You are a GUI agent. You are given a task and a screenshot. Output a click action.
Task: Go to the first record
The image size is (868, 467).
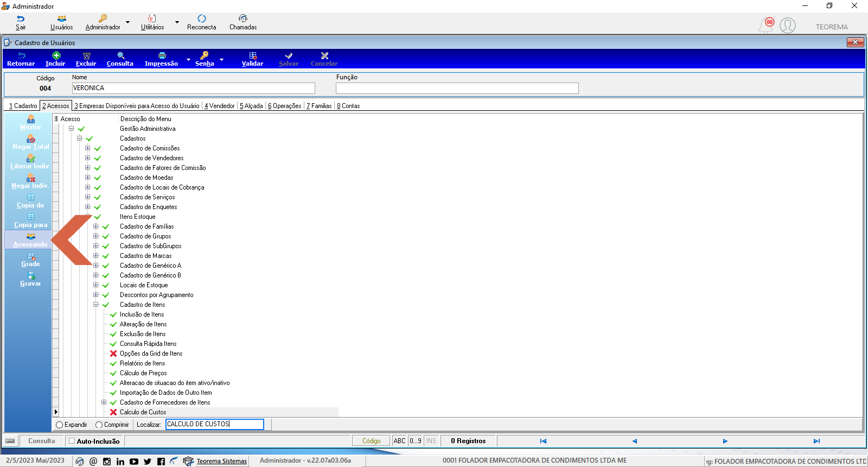tap(543, 441)
